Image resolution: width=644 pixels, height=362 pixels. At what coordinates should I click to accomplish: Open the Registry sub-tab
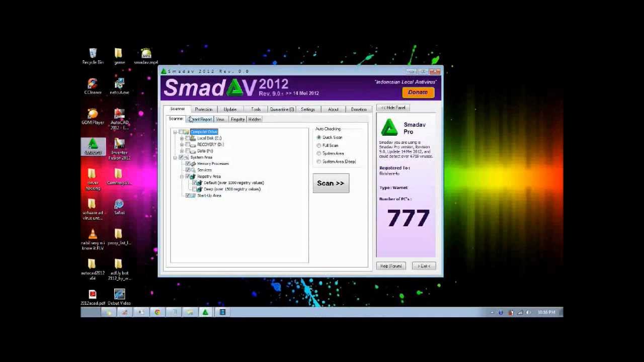(x=237, y=119)
